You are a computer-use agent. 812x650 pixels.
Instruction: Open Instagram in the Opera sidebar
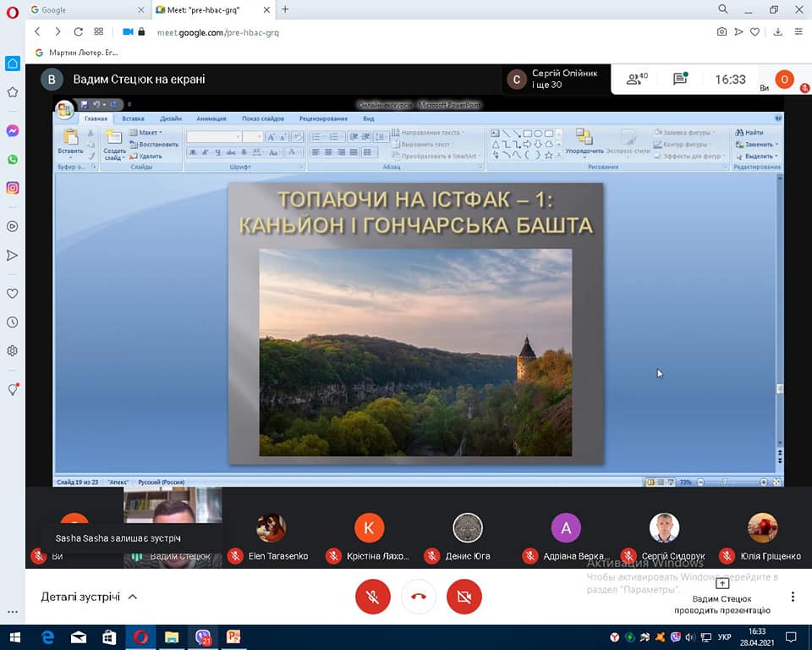coord(13,188)
